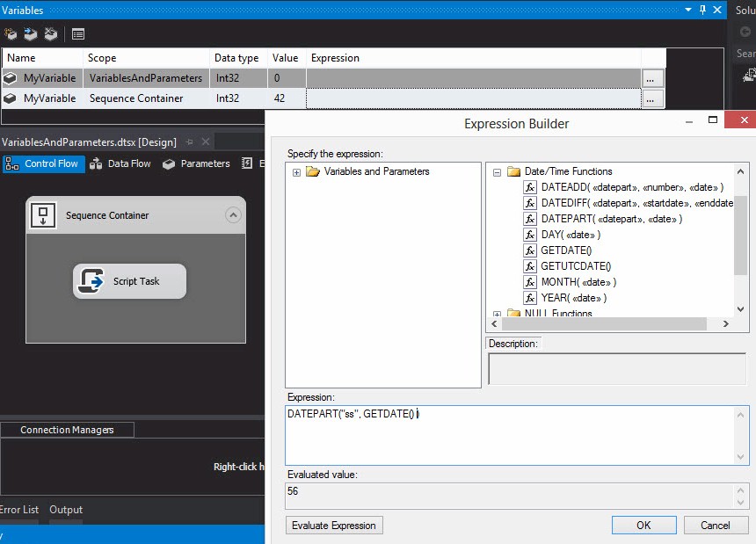The height and width of the screenshot is (544, 756).
Task: Click the Event Handlers tab icon beside Parameters
Action: [x=247, y=163]
